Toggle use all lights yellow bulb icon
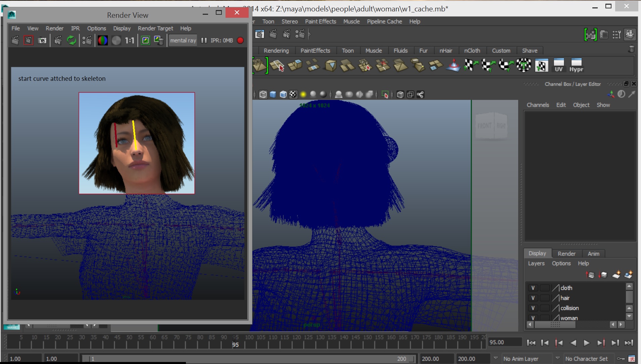The image size is (641, 364). [303, 95]
